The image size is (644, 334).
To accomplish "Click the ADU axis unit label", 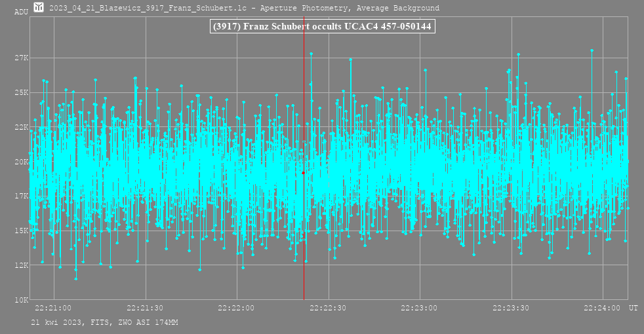I will 22,12.
